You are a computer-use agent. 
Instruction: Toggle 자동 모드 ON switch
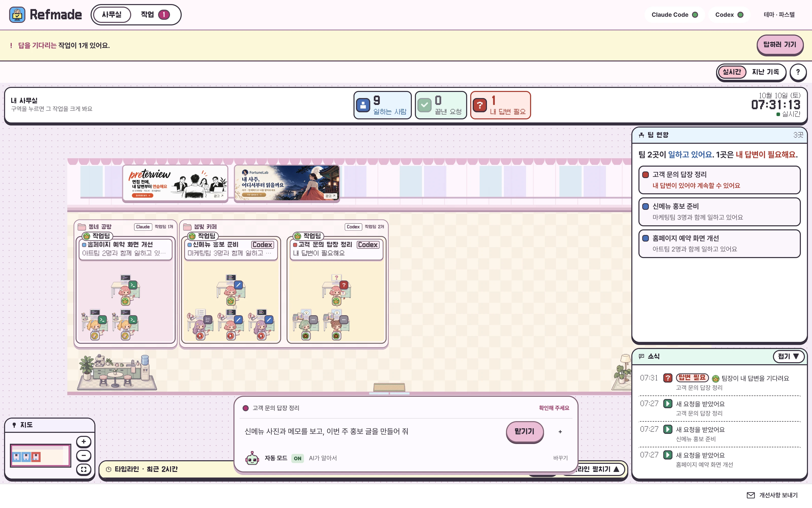297,458
